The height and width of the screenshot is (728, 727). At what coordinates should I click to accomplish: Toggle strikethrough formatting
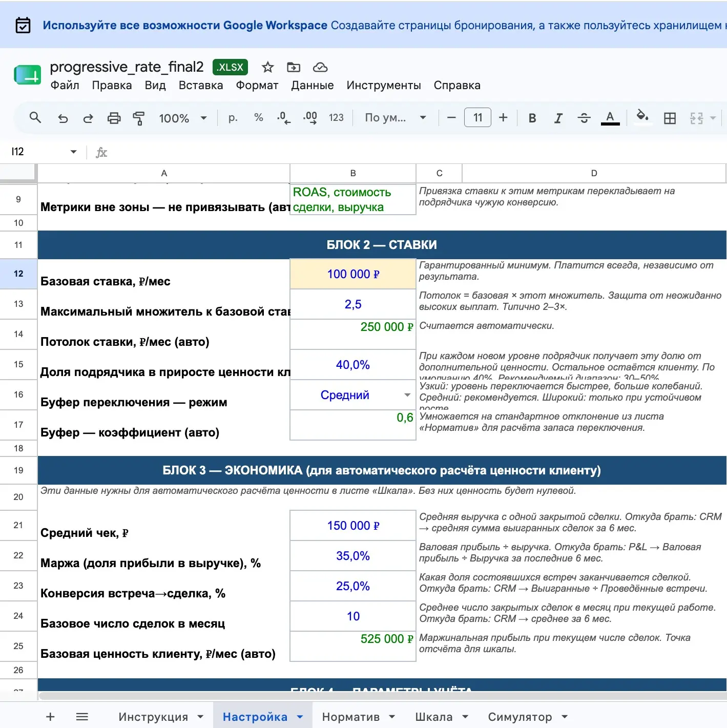click(x=584, y=118)
